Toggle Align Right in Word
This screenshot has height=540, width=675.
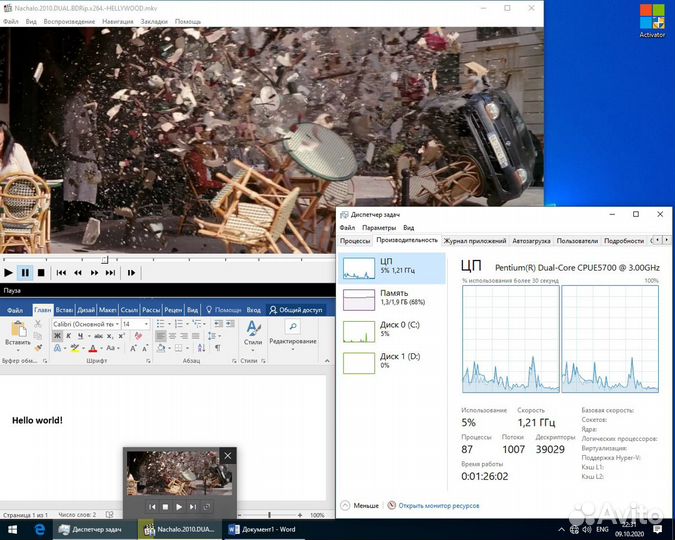184,336
